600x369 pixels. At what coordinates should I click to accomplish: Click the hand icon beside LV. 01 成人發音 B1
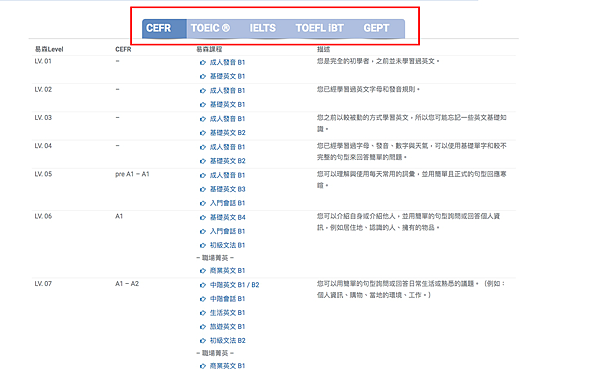(x=203, y=62)
